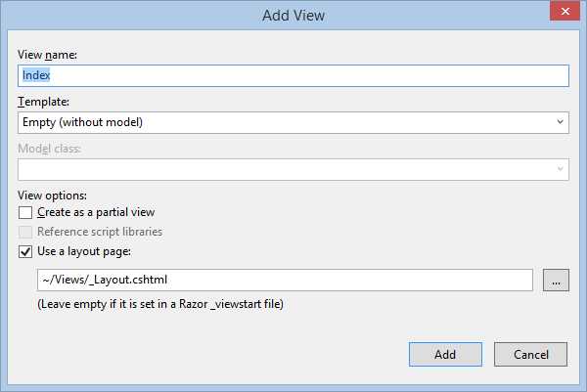Click the View options label
Viewport: 587px width, 392px height.
coord(52,196)
